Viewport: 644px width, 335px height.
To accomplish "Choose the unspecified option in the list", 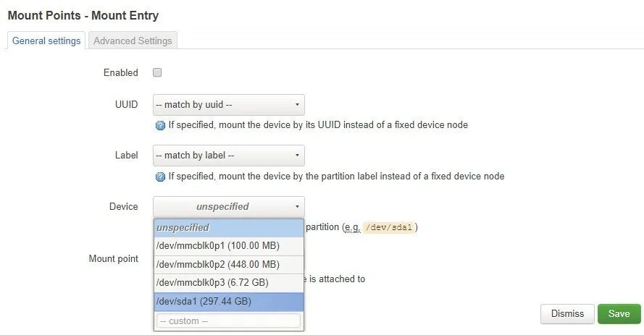I will (x=228, y=228).
